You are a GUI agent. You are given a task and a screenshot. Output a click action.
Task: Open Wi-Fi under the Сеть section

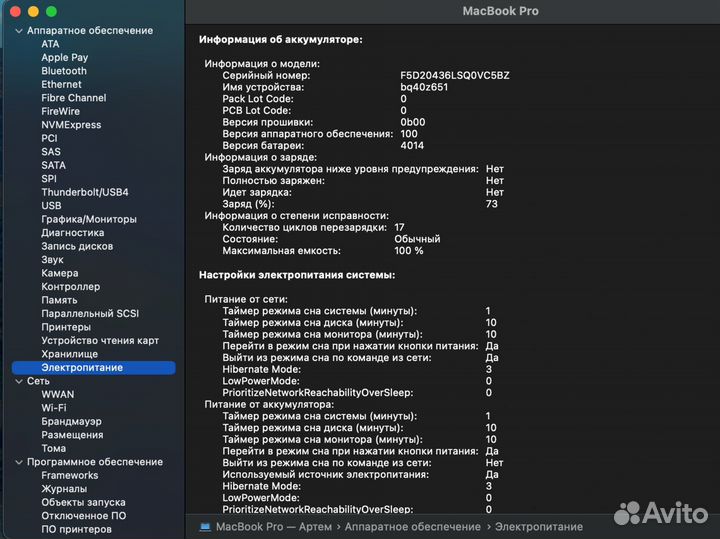[x=54, y=408]
